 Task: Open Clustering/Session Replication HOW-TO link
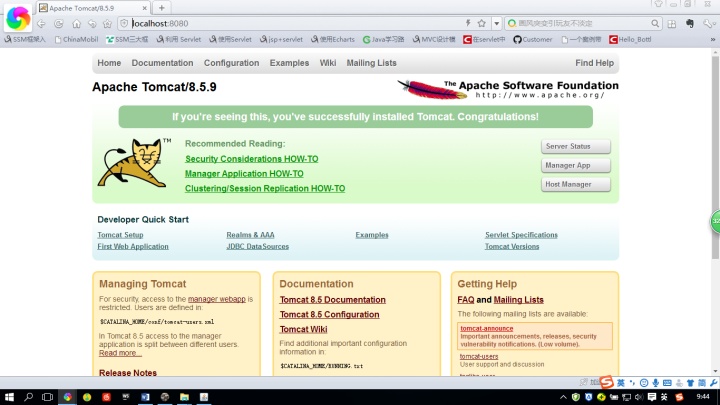[x=265, y=188]
